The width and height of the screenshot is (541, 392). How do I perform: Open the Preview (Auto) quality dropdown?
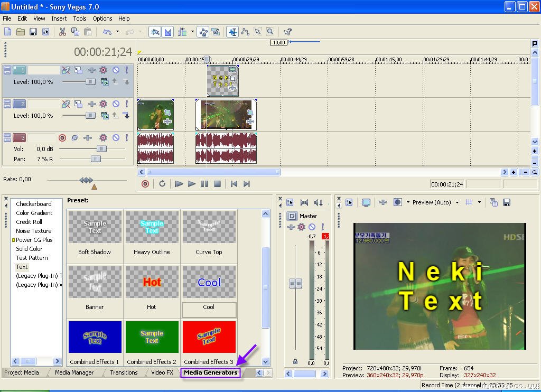tap(457, 202)
